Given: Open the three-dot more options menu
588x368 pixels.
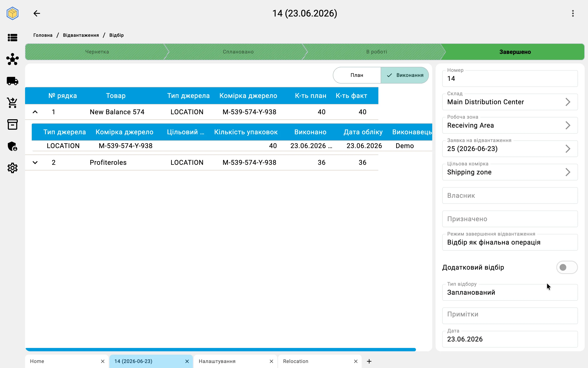Looking at the screenshot, I should pyautogui.click(x=573, y=13).
